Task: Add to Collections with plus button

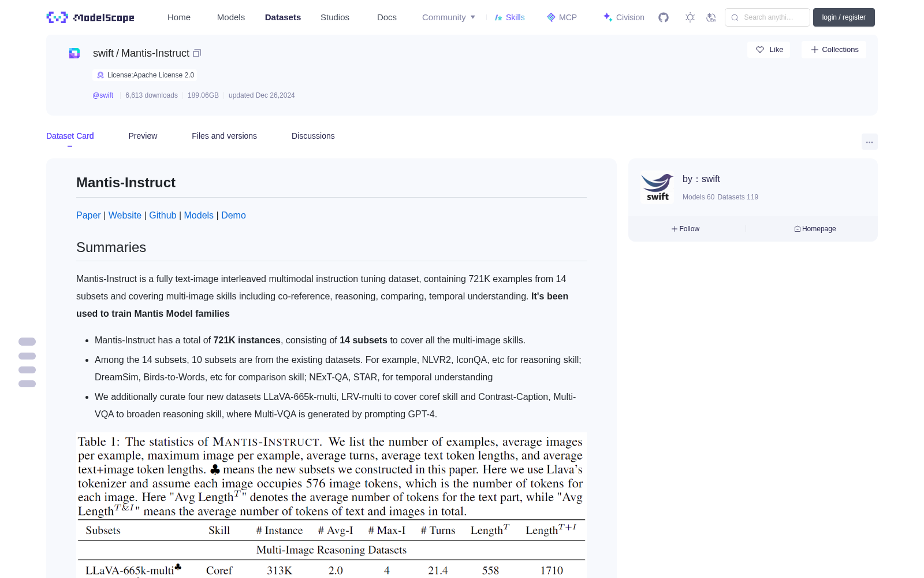Action: [834, 50]
